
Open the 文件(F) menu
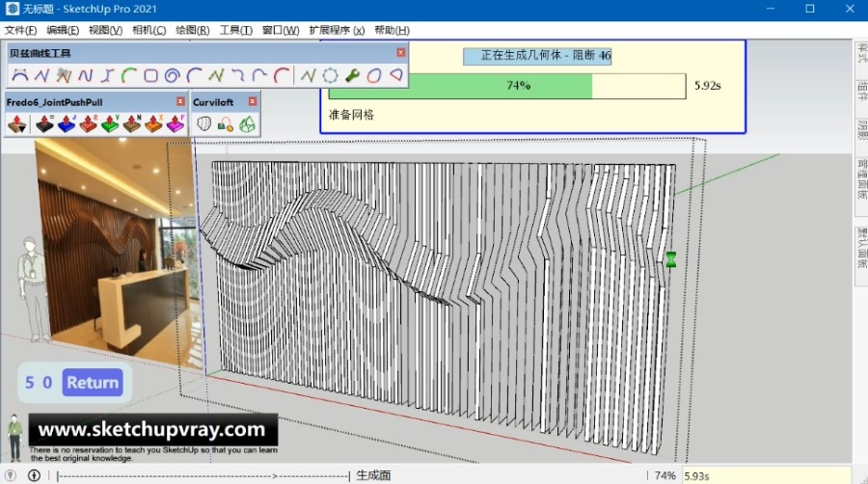(20, 31)
